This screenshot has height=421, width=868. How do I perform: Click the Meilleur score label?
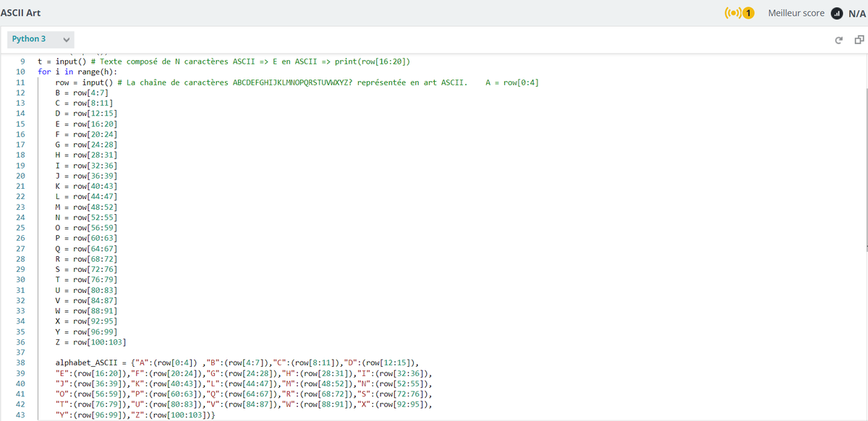pos(796,13)
